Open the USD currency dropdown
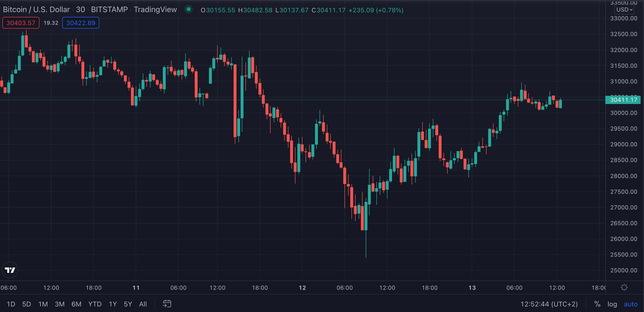 click(x=624, y=9)
